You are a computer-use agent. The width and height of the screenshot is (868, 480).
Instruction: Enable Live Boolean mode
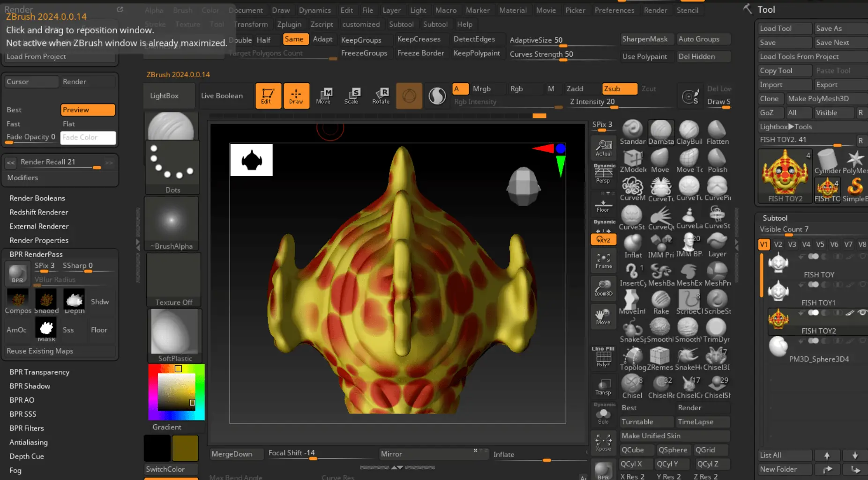pos(222,96)
